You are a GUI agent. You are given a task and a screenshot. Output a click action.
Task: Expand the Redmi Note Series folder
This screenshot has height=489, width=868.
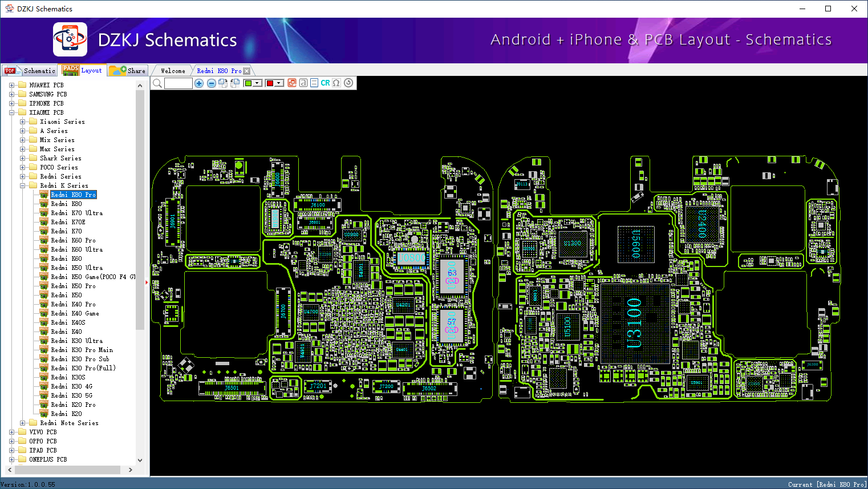coord(22,423)
